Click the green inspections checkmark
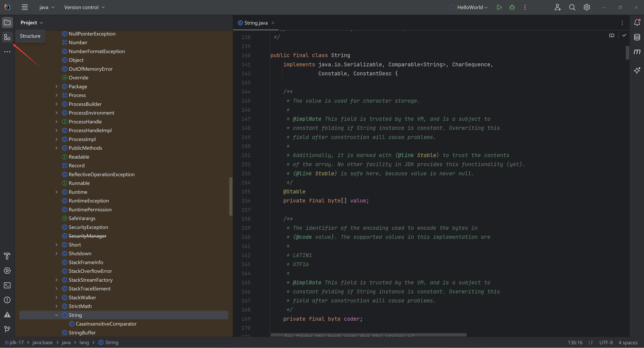Viewport: 644px width, 348px height. 624,35
